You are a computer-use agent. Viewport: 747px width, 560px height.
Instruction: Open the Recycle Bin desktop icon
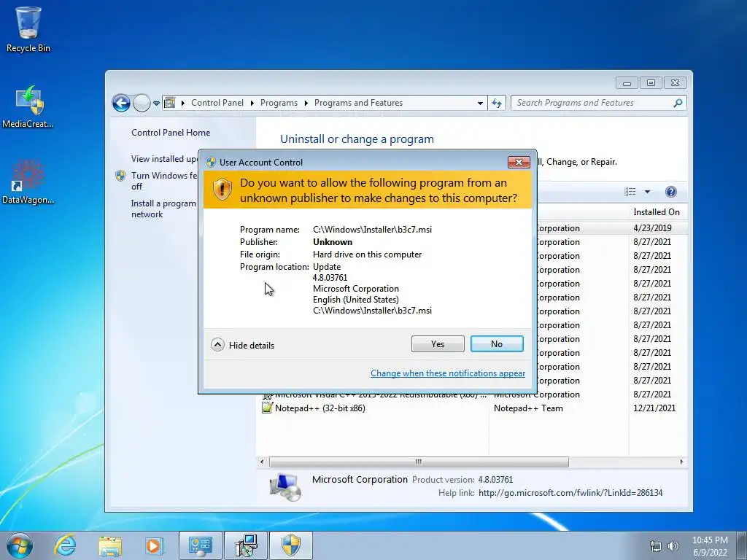click(x=28, y=29)
